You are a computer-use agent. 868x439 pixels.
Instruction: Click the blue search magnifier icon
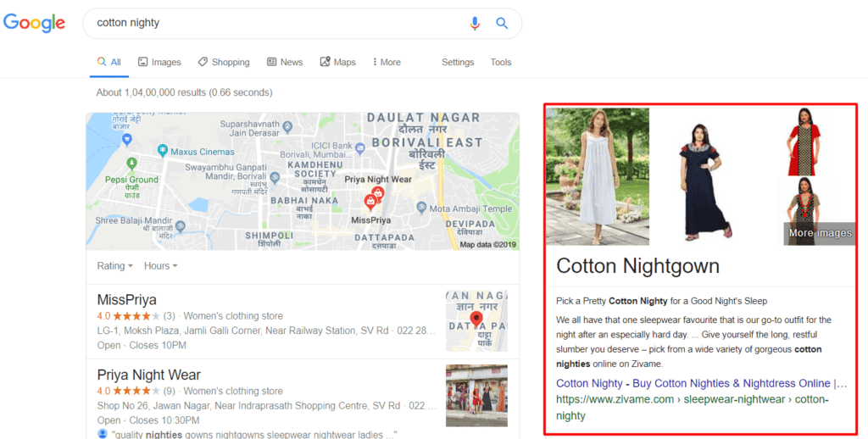coord(502,24)
